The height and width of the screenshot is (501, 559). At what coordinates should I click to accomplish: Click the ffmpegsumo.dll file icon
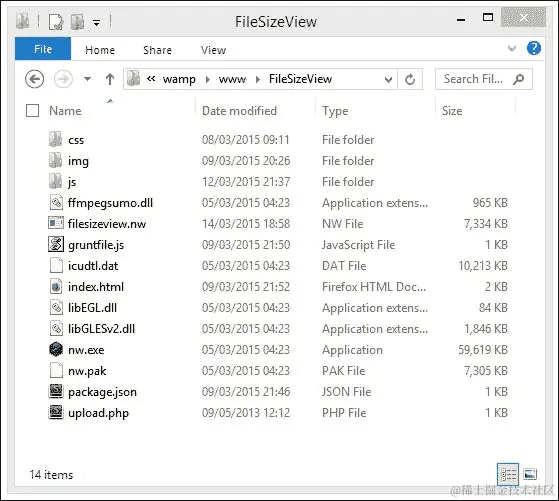click(56, 203)
